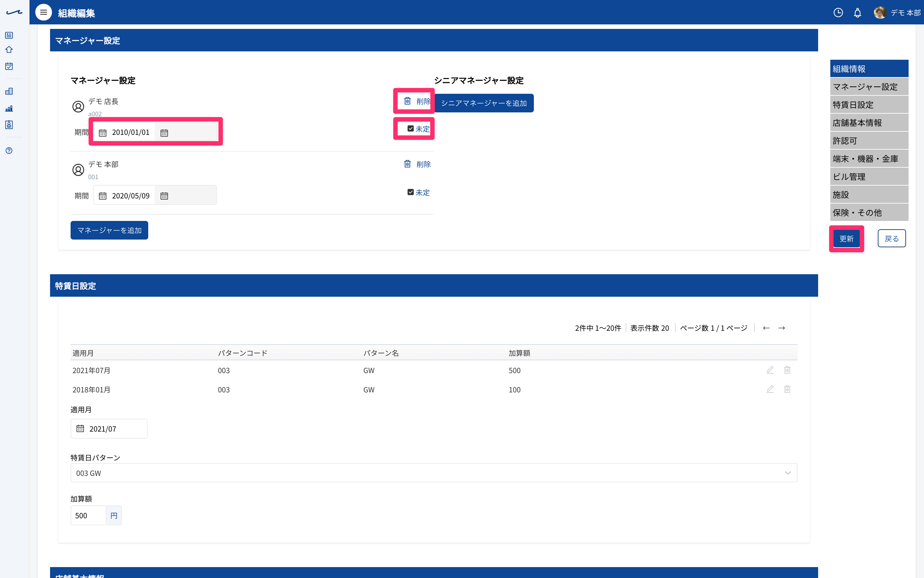Click デモ 本部 username in header
924x578 pixels.
pos(905,13)
